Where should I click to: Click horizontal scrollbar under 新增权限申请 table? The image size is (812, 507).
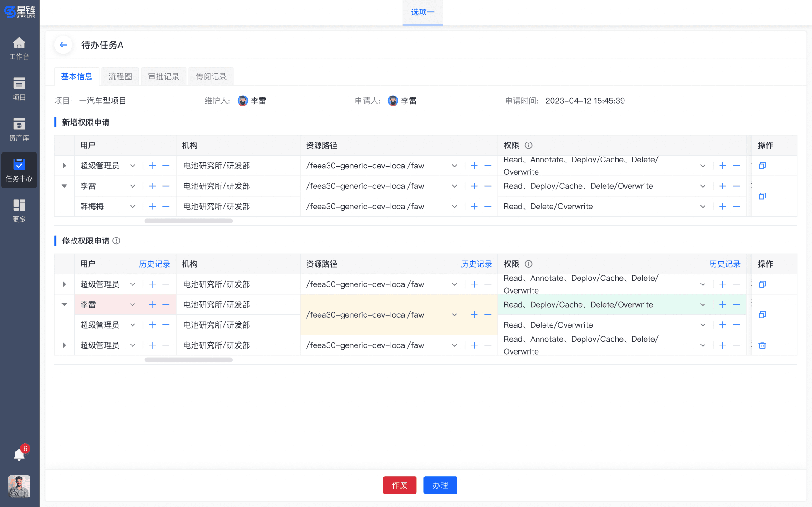tap(188, 221)
